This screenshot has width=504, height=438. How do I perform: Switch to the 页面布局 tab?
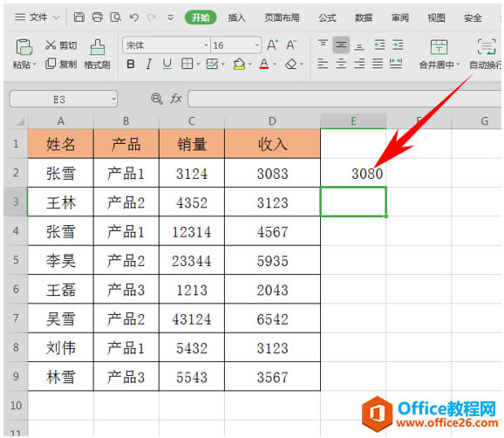click(x=282, y=17)
